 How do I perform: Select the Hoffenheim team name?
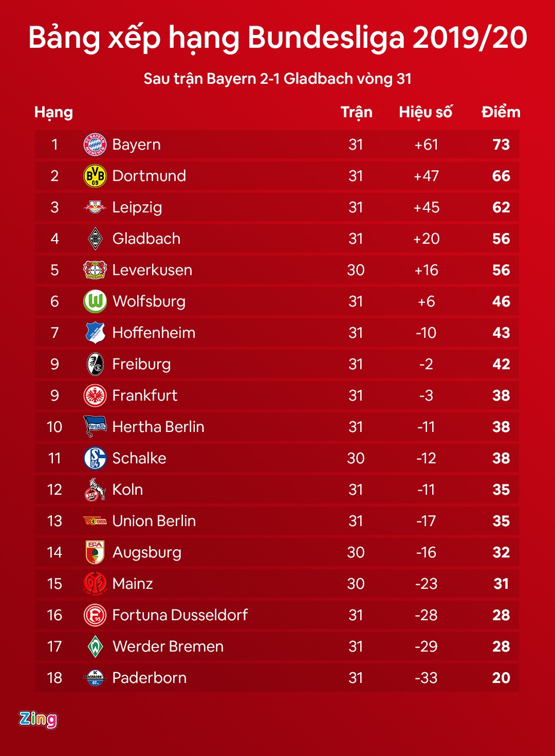point(154,333)
